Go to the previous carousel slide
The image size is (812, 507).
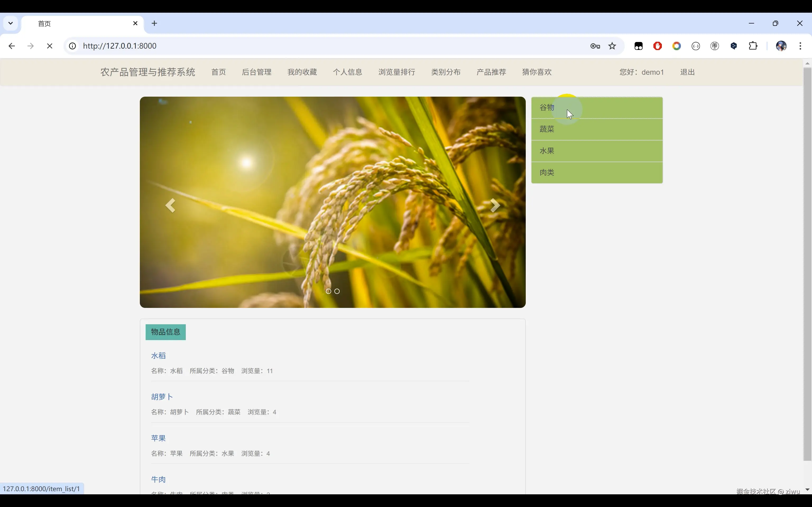[170, 205]
